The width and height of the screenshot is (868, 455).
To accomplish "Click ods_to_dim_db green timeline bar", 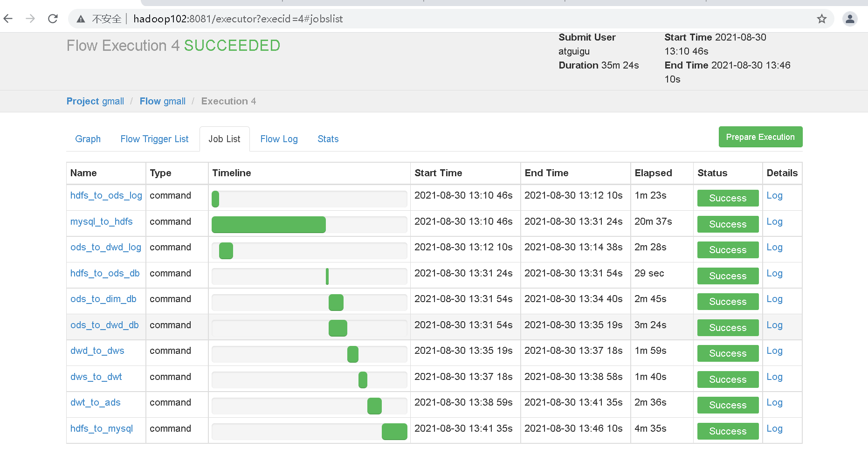I will 336,303.
